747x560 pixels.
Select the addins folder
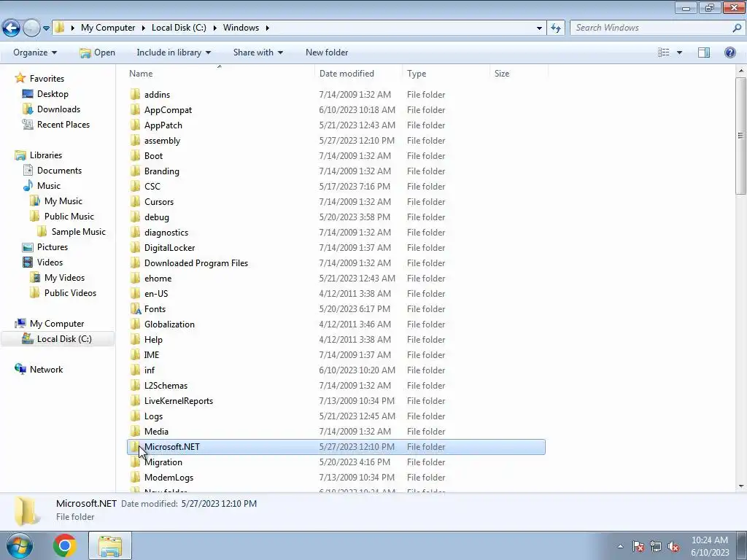click(158, 95)
